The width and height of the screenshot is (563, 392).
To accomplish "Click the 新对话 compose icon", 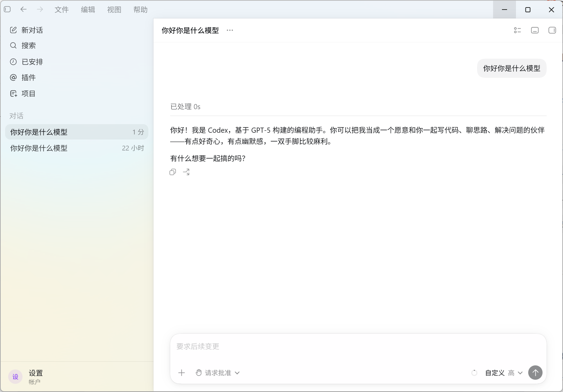I will pyautogui.click(x=13, y=30).
